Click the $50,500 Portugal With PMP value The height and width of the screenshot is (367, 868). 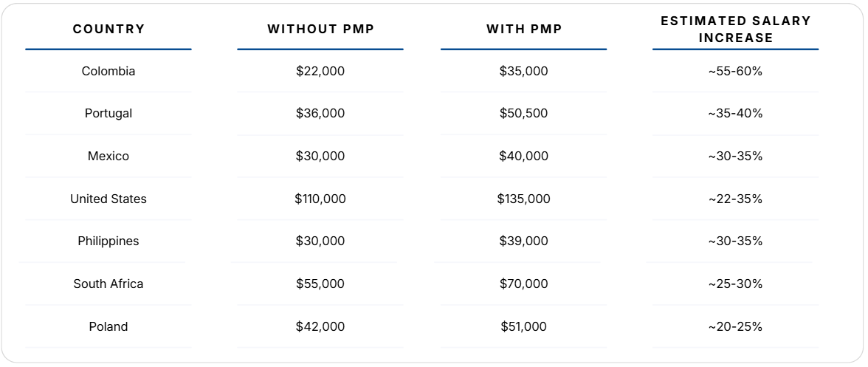pos(524,114)
